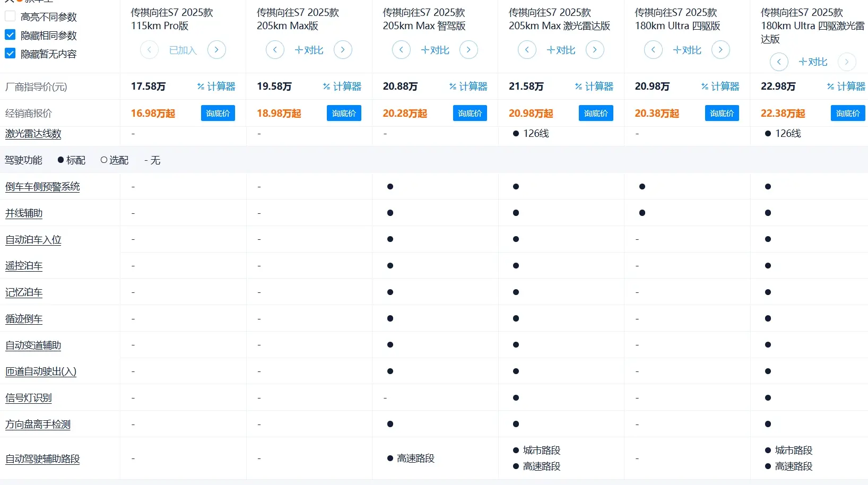Click 126线 under 205km Max 激光雷达版
This screenshot has width=868, height=485.
pyautogui.click(x=536, y=134)
